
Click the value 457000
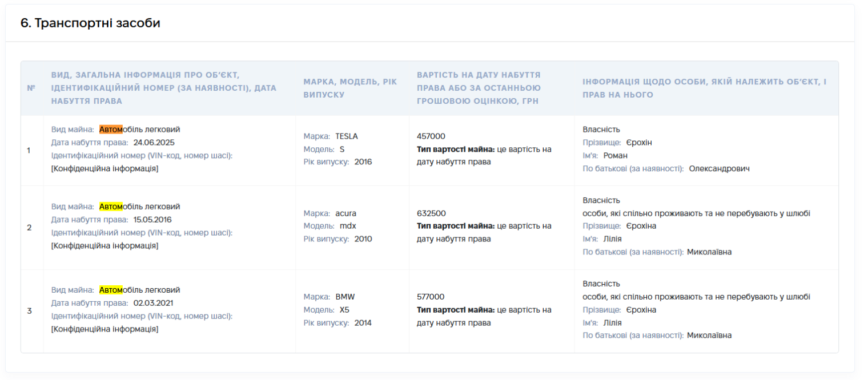click(431, 136)
